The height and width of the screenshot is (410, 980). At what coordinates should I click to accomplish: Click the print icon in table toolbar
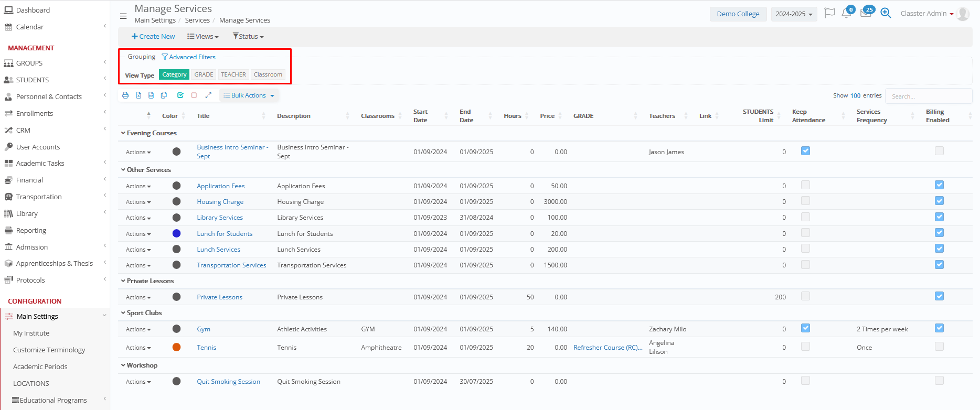click(125, 95)
